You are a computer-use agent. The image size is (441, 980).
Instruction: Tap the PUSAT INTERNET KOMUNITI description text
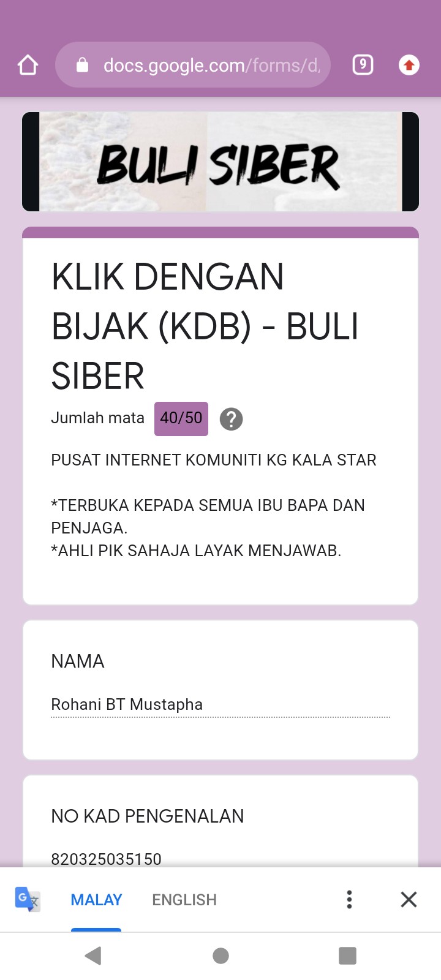(213, 460)
